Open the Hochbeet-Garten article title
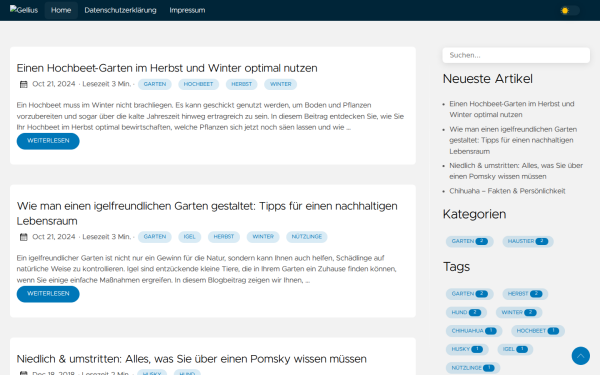The image size is (600, 375). [167, 68]
